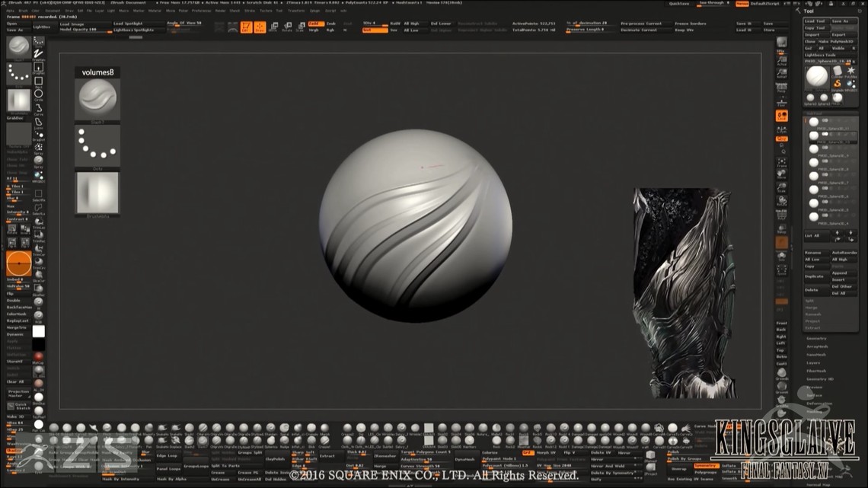Viewport: 868px width, 488px height.
Task: Click the Dots stroke preview in popup
Action: (x=97, y=145)
